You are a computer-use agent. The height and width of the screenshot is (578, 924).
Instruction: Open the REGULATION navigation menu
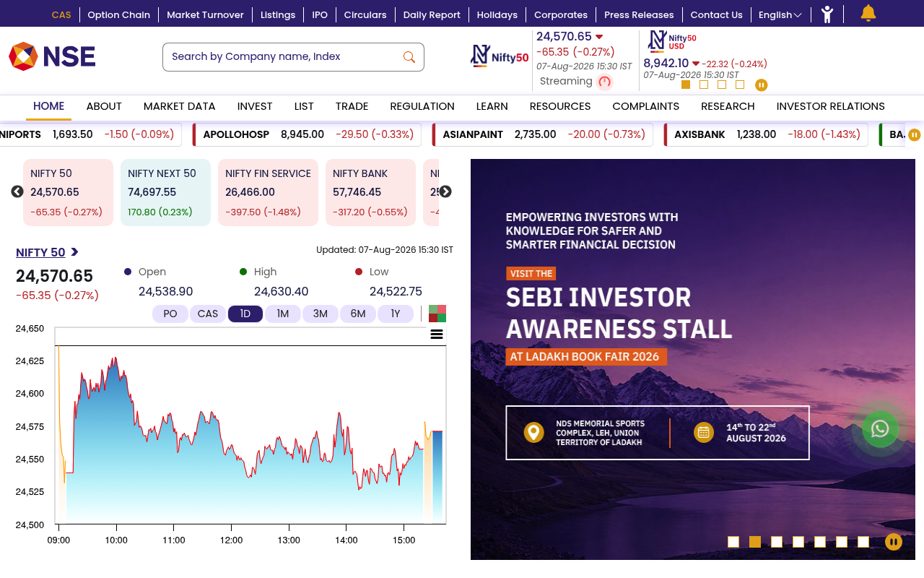(x=422, y=106)
